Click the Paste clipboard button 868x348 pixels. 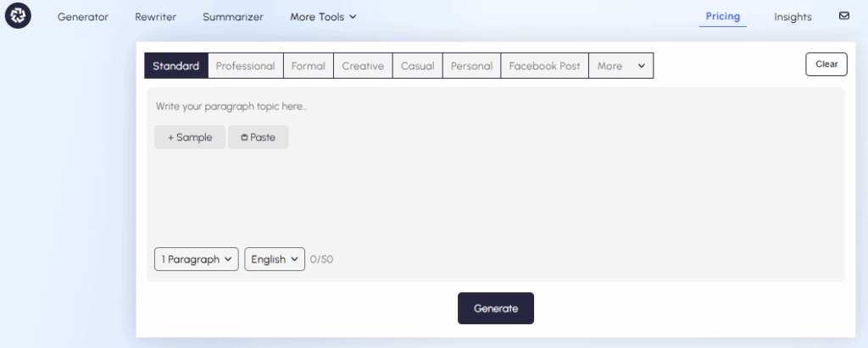(259, 137)
